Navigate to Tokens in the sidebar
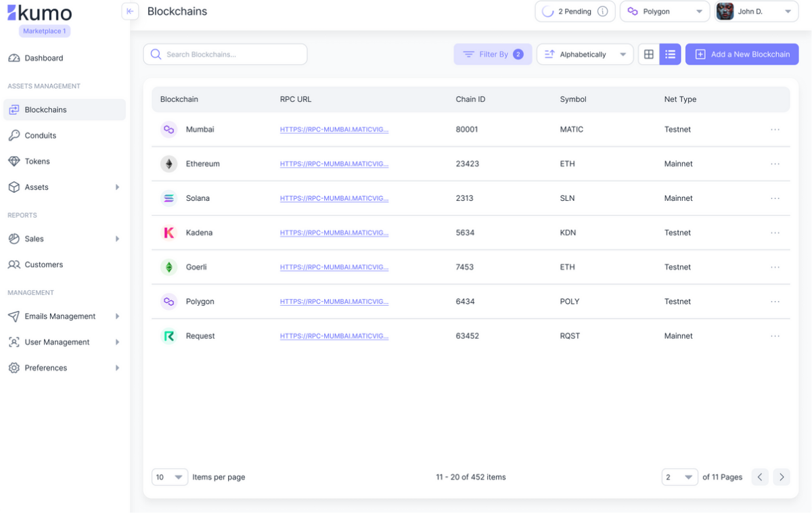Viewport: 812px width, 514px height. 37,161
